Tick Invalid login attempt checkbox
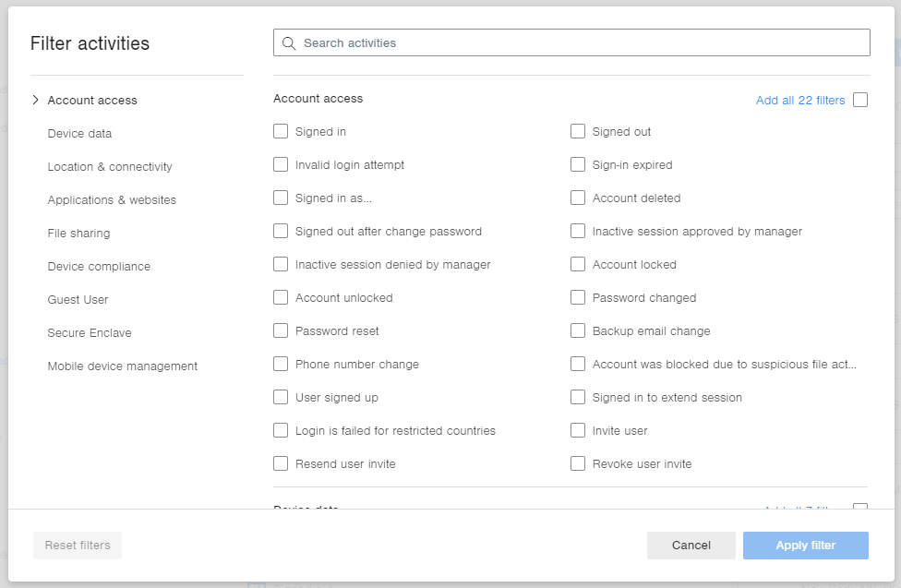The image size is (901, 588). tap(281, 165)
